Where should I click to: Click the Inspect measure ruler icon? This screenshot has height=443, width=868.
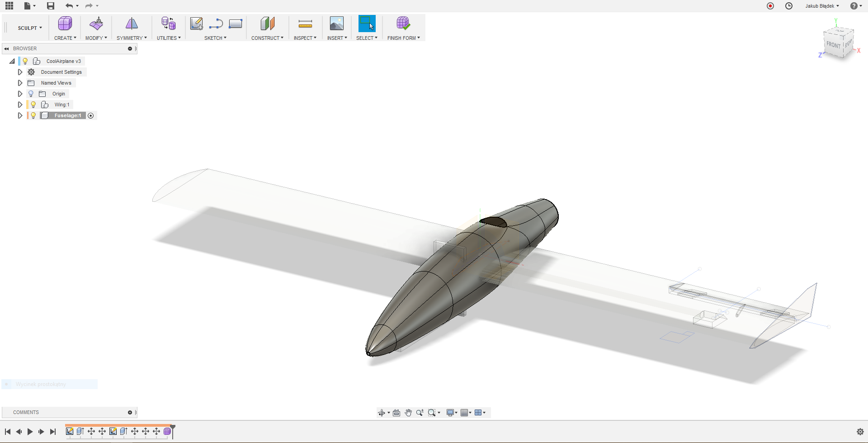[x=305, y=24]
